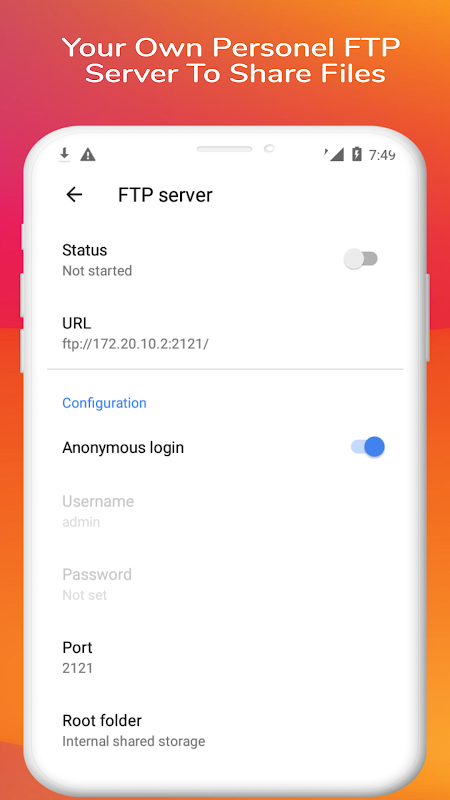Tap the Configuration section header

point(104,403)
